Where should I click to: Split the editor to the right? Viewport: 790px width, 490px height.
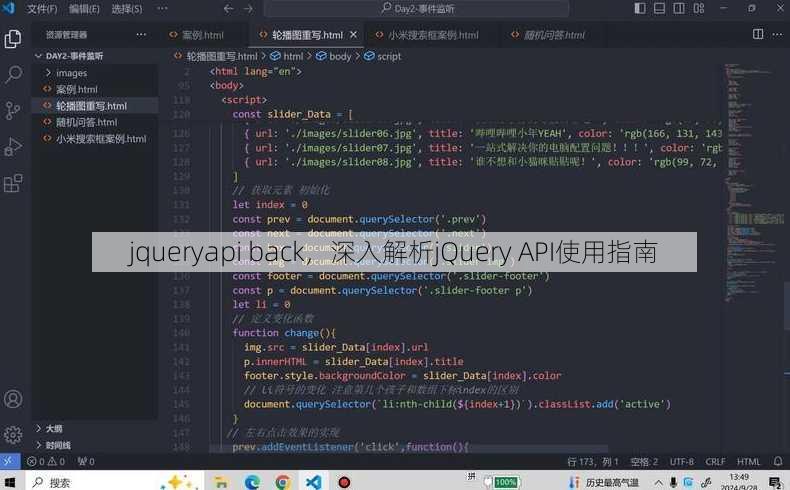coord(758,34)
